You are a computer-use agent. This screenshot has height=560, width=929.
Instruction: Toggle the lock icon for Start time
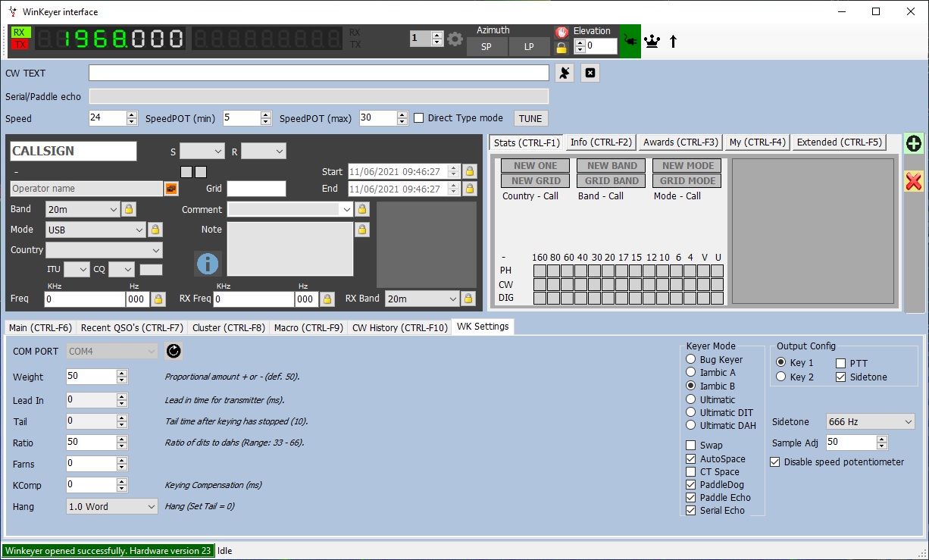tap(470, 172)
